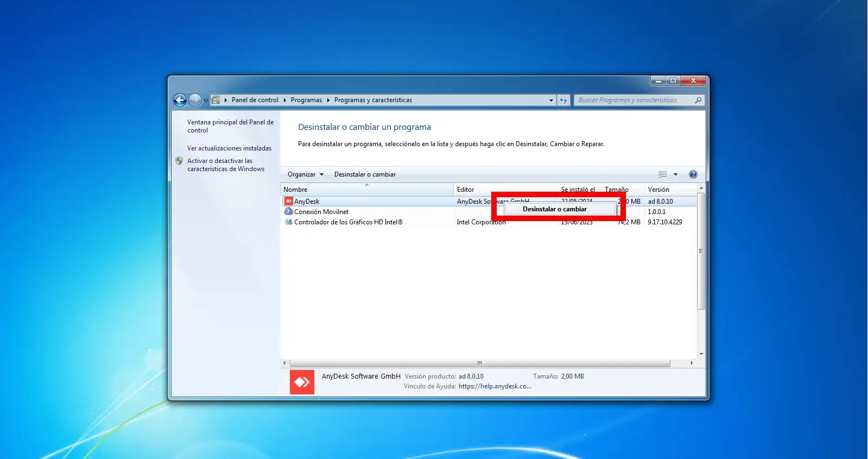
Task: Refresh the address bar location
Action: (563, 100)
